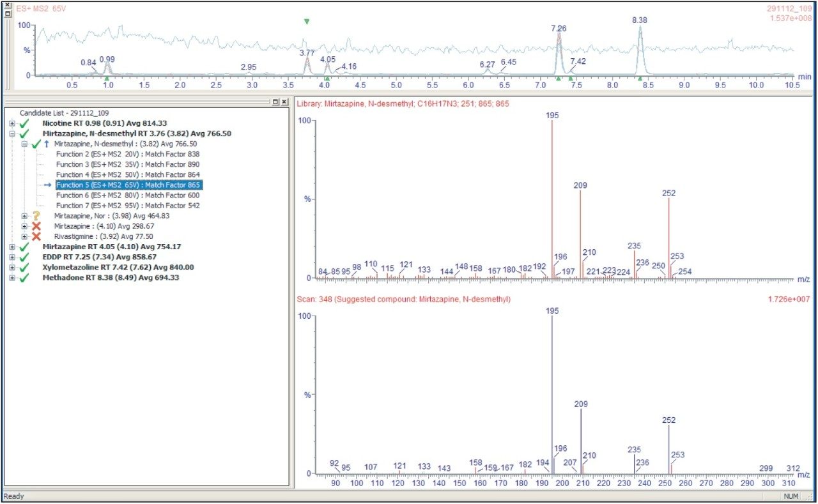Select Function 2 (ES+ MS2 20V) Match Factor 838
Image resolution: width=818 pixels, height=504 pixels.
pyautogui.click(x=128, y=155)
